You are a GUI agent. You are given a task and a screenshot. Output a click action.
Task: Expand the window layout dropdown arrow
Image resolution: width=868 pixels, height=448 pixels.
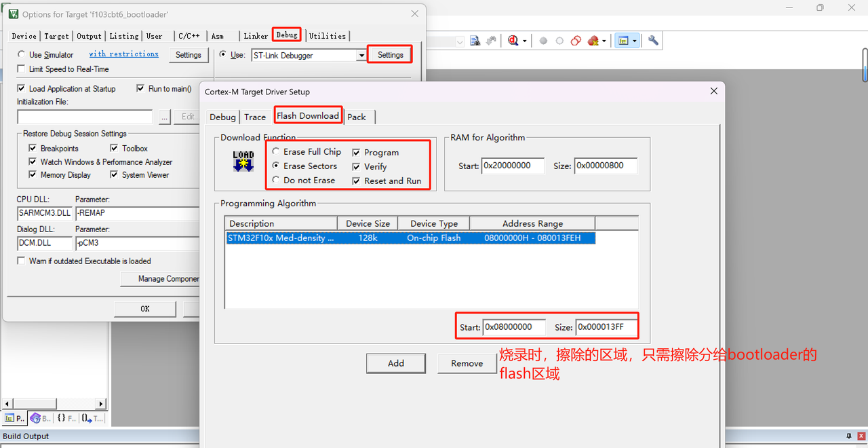[x=635, y=41]
